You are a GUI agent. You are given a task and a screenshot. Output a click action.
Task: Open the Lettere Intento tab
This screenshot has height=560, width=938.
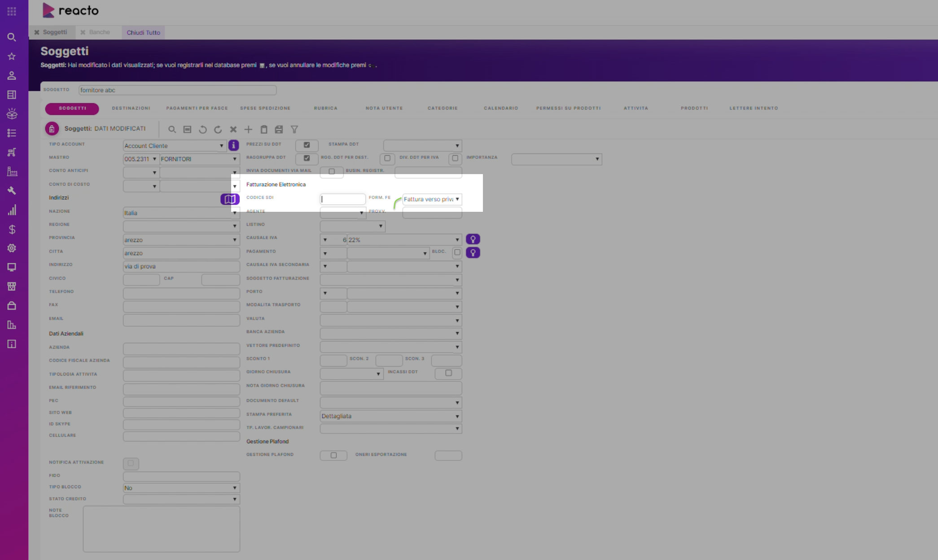tap(754, 108)
